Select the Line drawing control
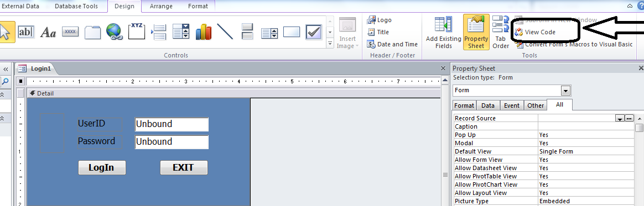Viewport: 644px width, 206px height. [225, 31]
